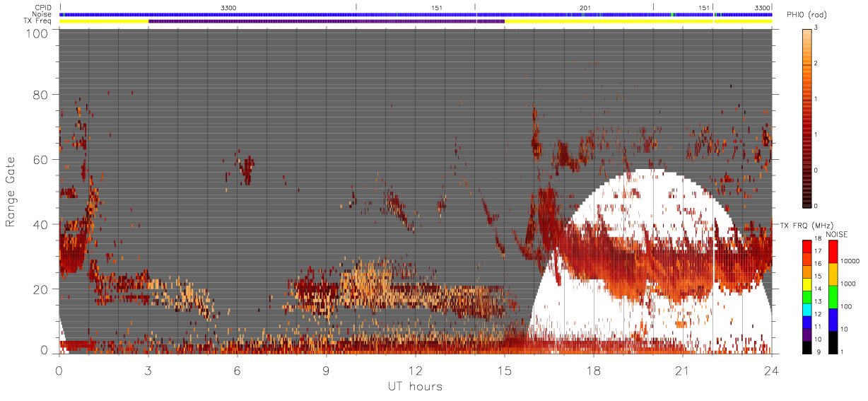Pick the orange 15–16 MHz TX FRQ swatch
The image size is (868, 401).
pos(807,271)
